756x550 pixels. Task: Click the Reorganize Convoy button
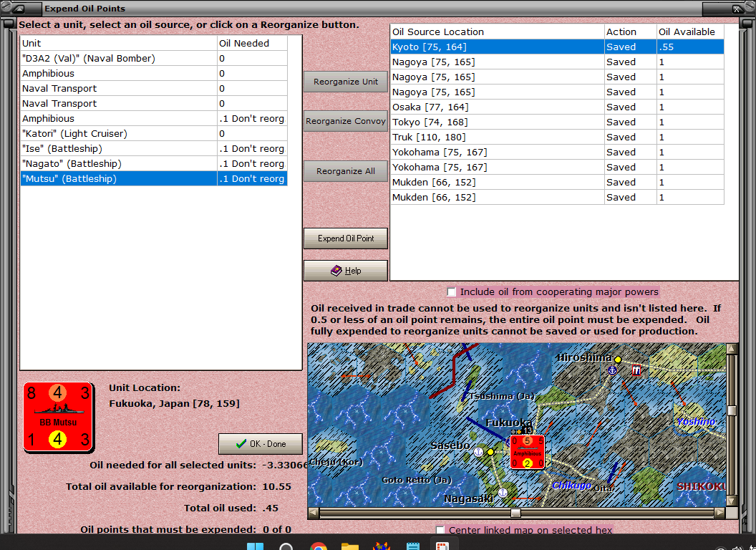click(x=346, y=121)
